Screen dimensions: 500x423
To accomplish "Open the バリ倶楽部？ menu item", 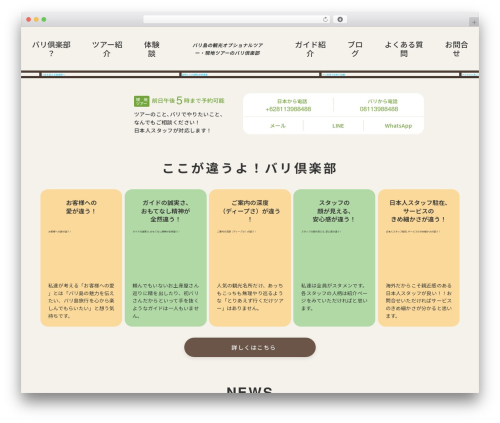I will 51,49.
